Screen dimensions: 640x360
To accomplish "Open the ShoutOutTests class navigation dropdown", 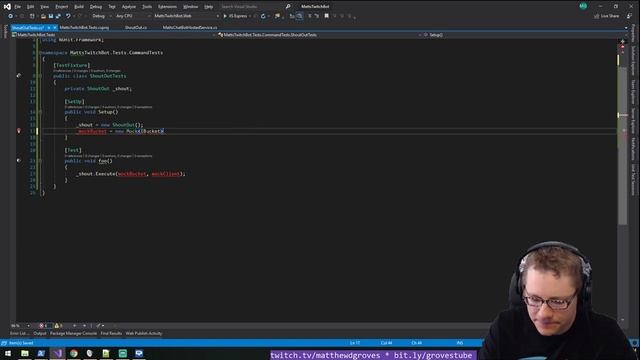I will click(320, 35).
